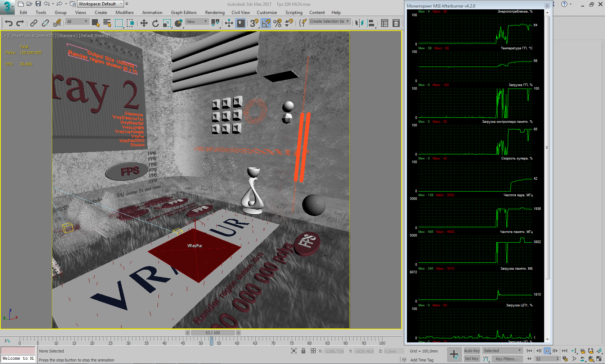Toggle the Angle Snap button
The image size is (605, 364).
(x=266, y=23)
